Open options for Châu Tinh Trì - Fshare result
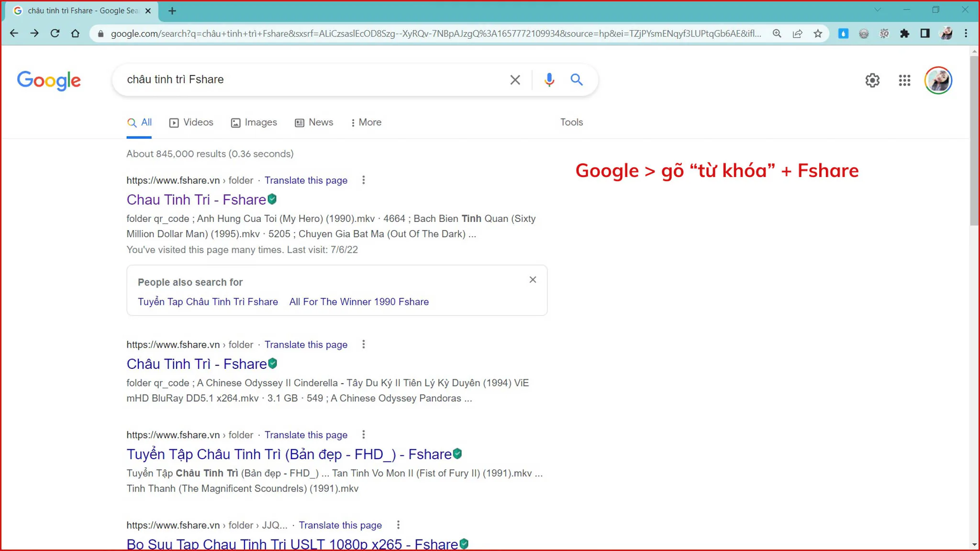 364,344
